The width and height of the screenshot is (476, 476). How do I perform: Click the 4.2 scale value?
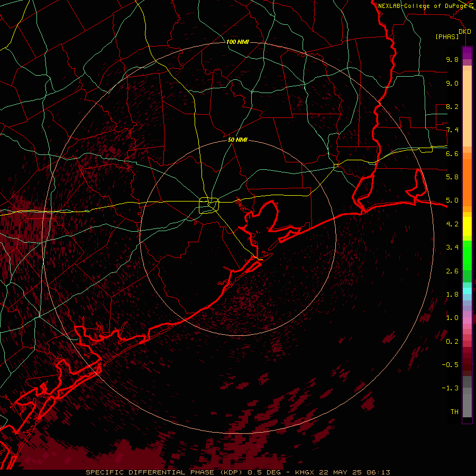452,224
